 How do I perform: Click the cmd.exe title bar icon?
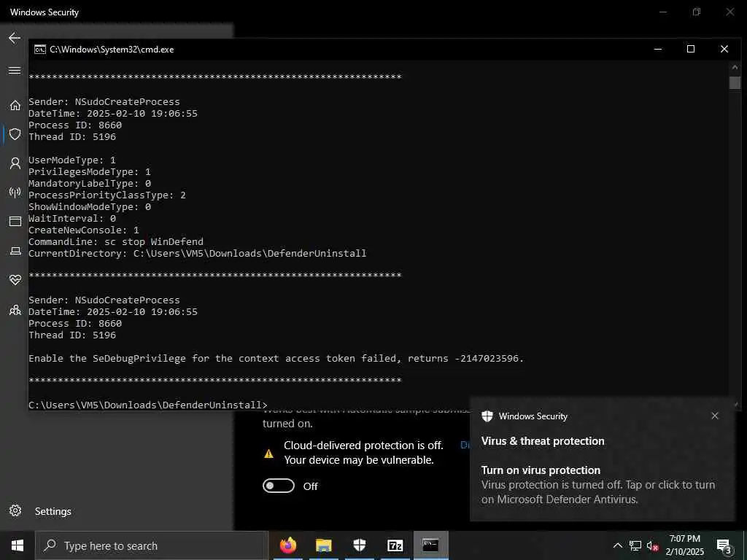(x=40, y=50)
